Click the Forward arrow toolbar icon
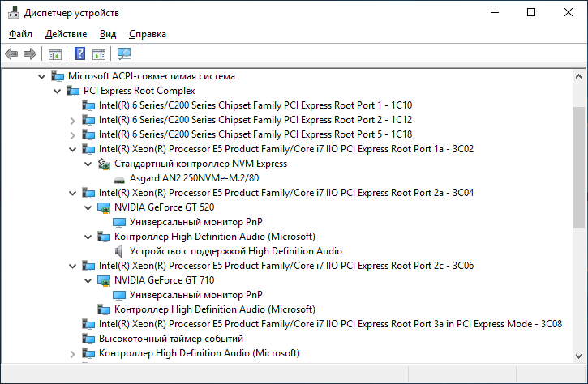Screen dimensions: 588x384 30,54
